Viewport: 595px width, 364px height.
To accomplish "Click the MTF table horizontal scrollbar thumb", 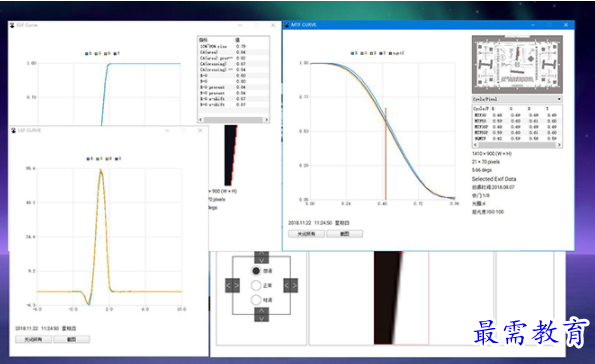I will 516,145.
